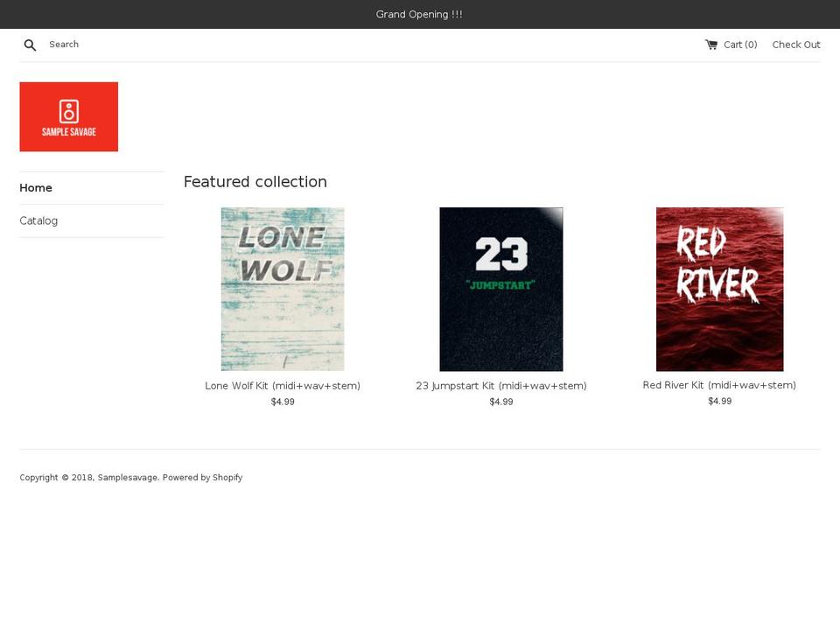
Task: Click the Lone Wolf Kit $4.99 price
Action: click(x=283, y=402)
